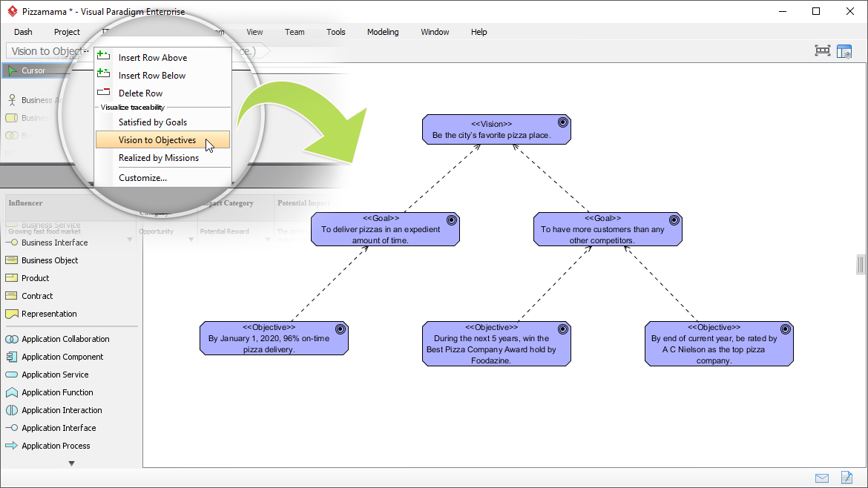Pick the Application Process arrow tool
The width and height of the screenshot is (868, 488).
[12, 446]
